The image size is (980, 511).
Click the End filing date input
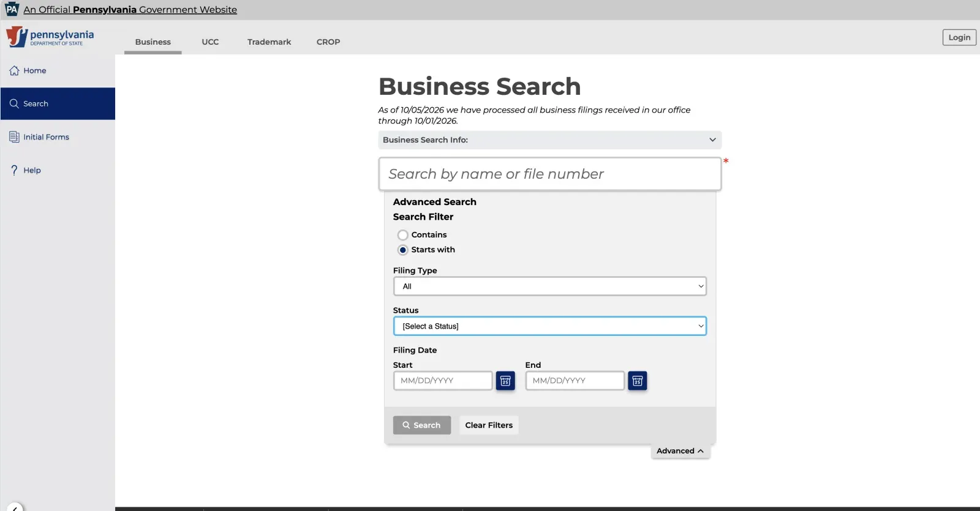click(x=575, y=381)
